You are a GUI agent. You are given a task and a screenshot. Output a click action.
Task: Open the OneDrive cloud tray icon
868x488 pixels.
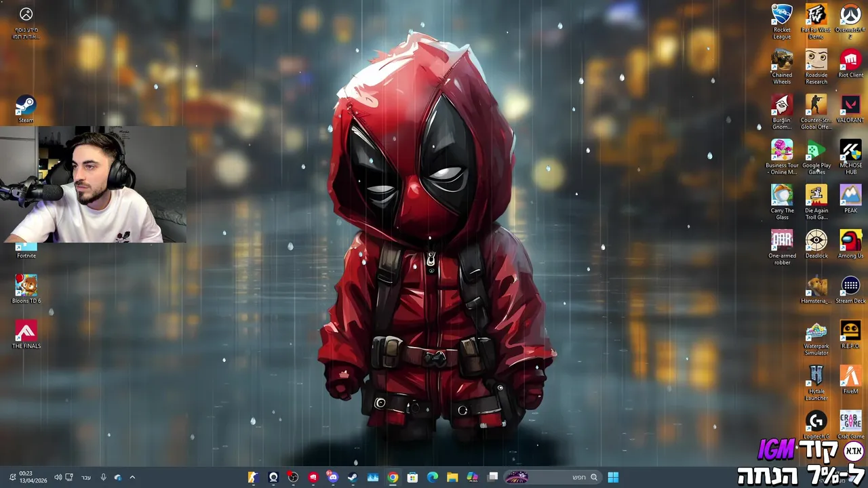point(118,477)
